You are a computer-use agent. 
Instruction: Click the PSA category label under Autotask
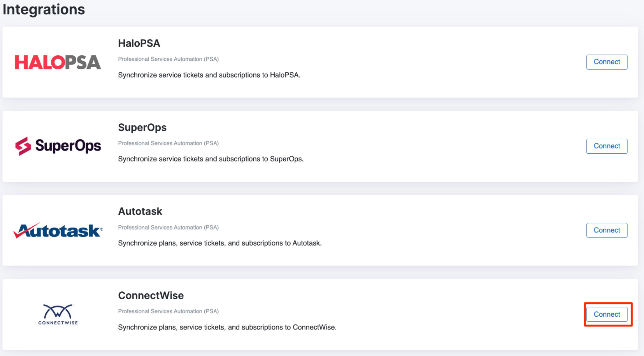168,228
